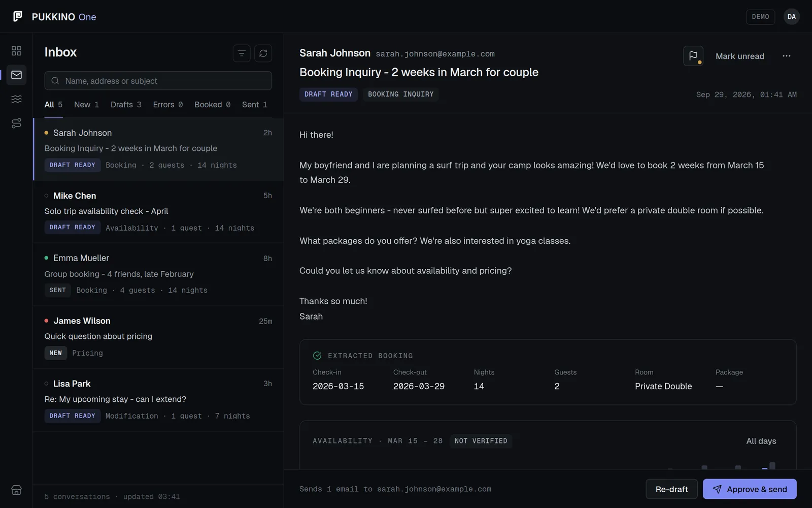This screenshot has width=812, height=508.
Task: Open the more options ellipsis menu
Action: pyautogui.click(x=787, y=56)
